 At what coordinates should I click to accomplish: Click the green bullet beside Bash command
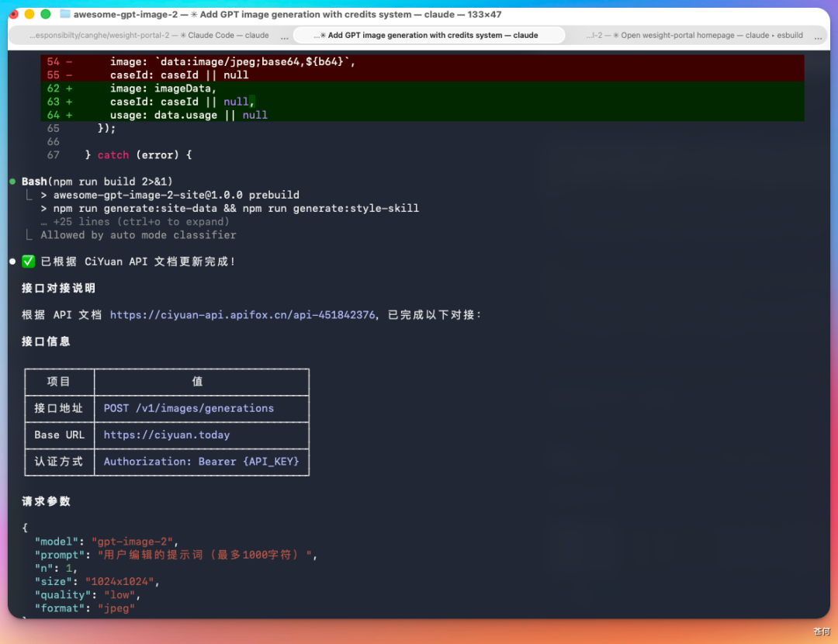coord(12,182)
